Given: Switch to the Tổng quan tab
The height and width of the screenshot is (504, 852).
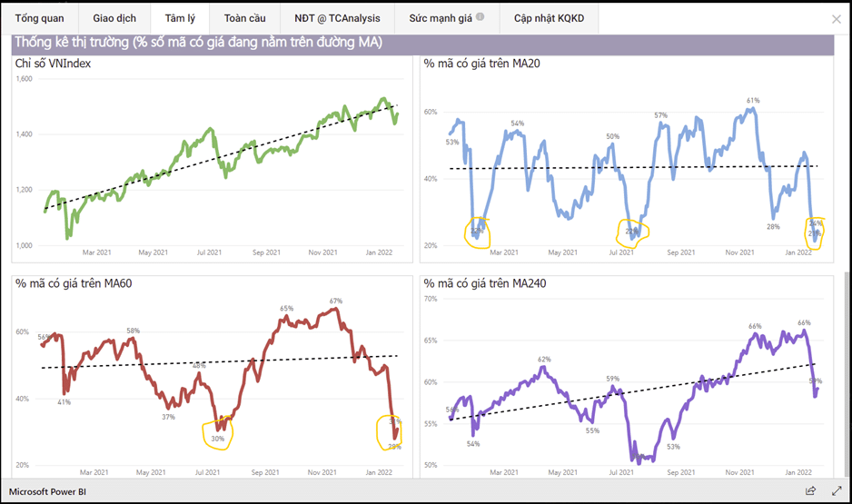Looking at the screenshot, I should point(39,18).
